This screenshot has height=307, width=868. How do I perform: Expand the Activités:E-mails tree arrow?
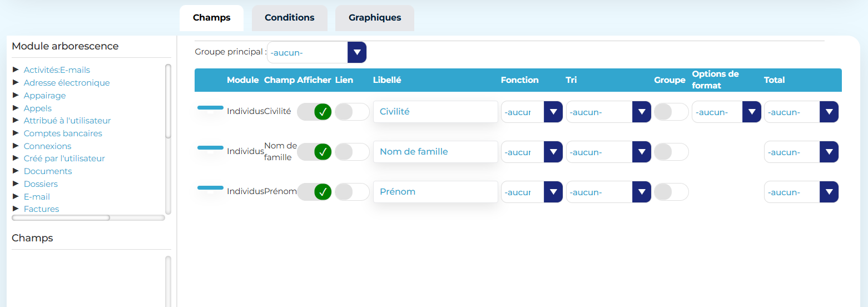15,70
